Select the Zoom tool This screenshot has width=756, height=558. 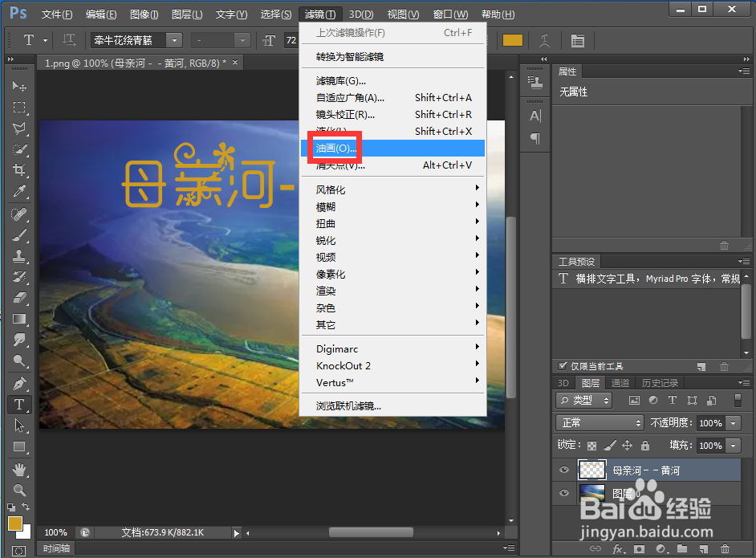point(19,490)
